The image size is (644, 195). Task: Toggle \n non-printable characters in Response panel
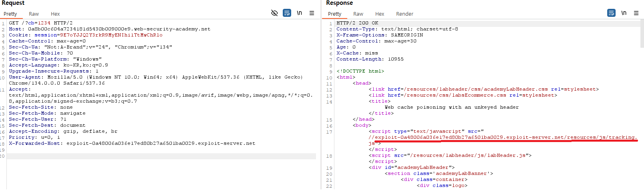click(x=624, y=13)
